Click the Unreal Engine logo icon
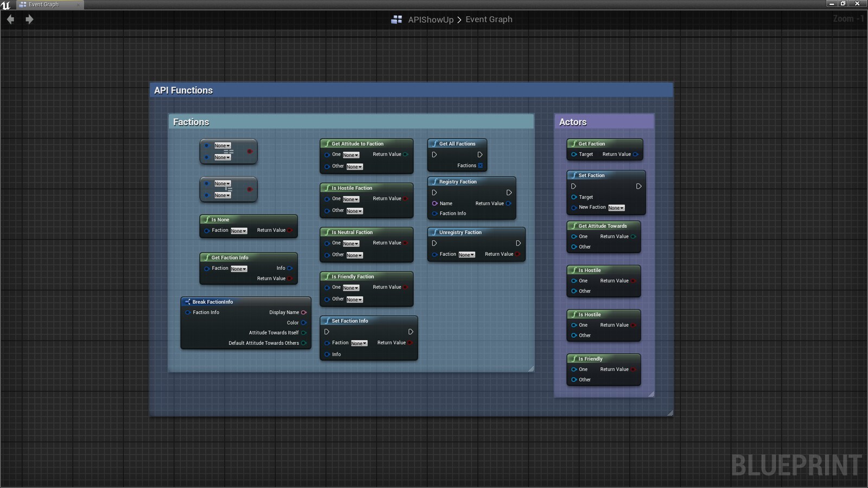868x488 pixels. [6, 4]
